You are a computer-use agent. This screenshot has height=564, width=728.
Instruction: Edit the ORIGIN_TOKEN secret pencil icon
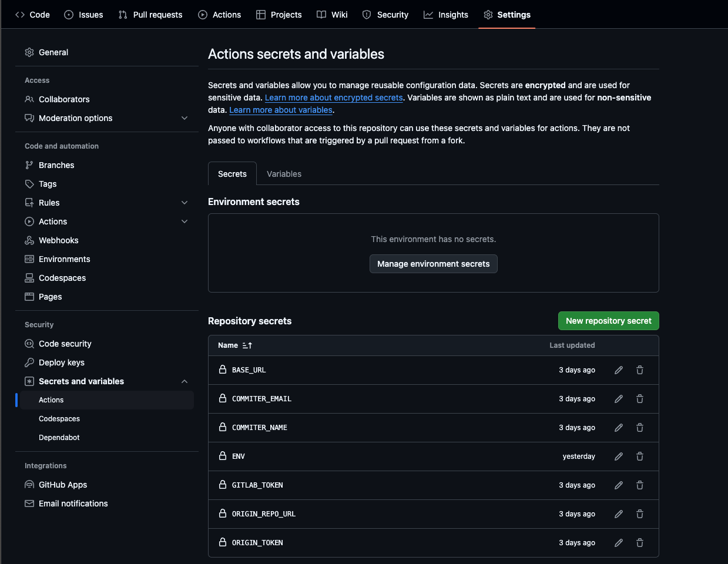pyautogui.click(x=619, y=543)
